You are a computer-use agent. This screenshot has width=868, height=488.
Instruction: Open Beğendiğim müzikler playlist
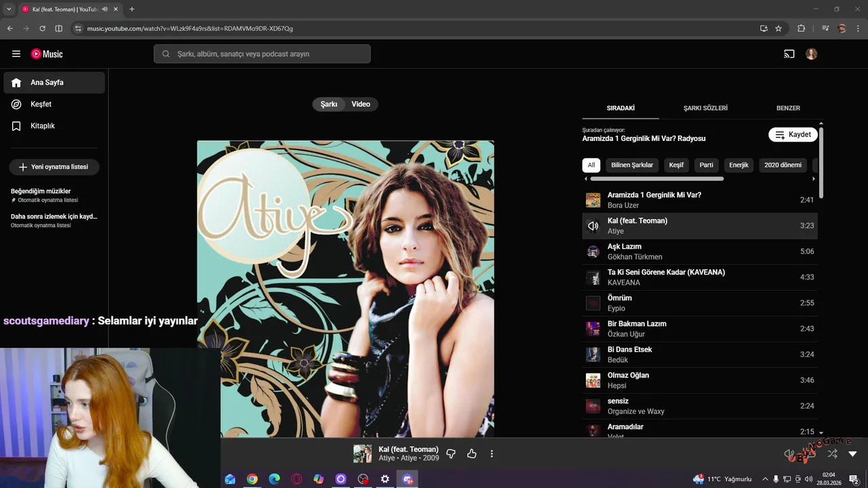pyautogui.click(x=54, y=195)
